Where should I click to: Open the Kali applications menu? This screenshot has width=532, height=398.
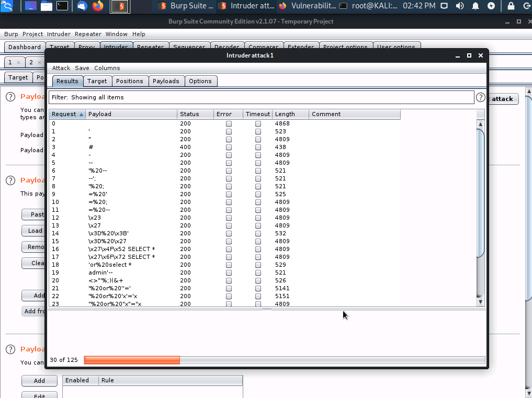click(7, 7)
